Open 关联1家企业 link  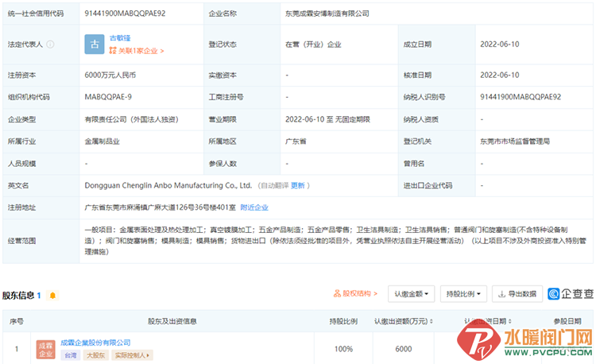137,51
